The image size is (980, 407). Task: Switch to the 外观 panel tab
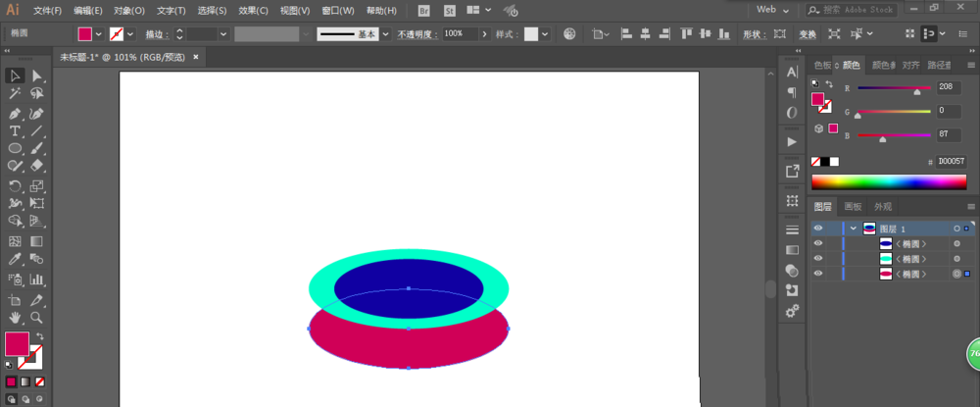click(883, 207)
